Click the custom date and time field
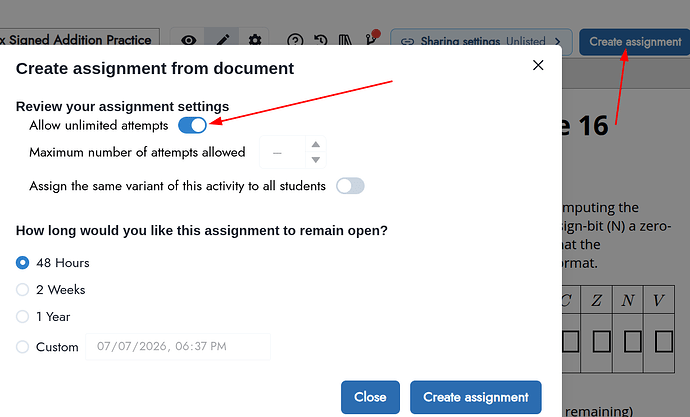 coord(178,347)
